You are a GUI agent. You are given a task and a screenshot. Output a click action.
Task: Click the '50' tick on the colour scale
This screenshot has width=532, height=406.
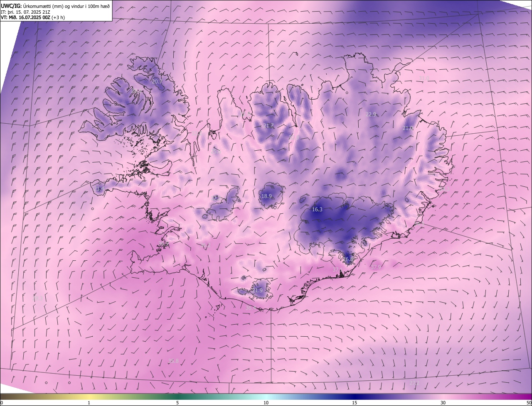tap(529, 403)
